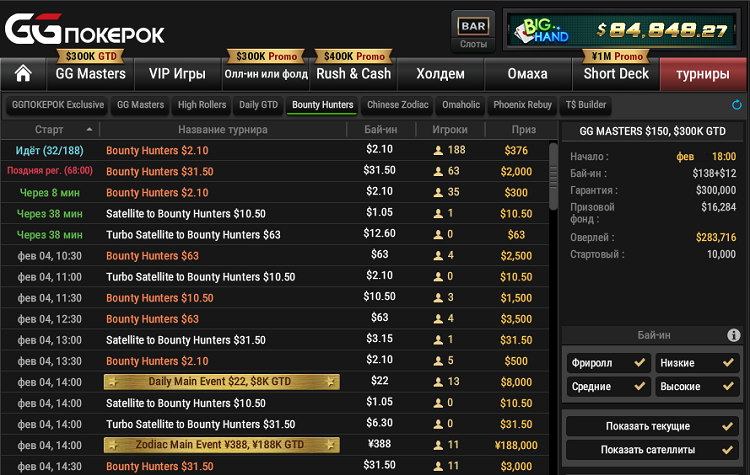Select Bounty Hunters $10.50 at 11:30
This screenshot has width=750, height=475.
click(275, 298)
